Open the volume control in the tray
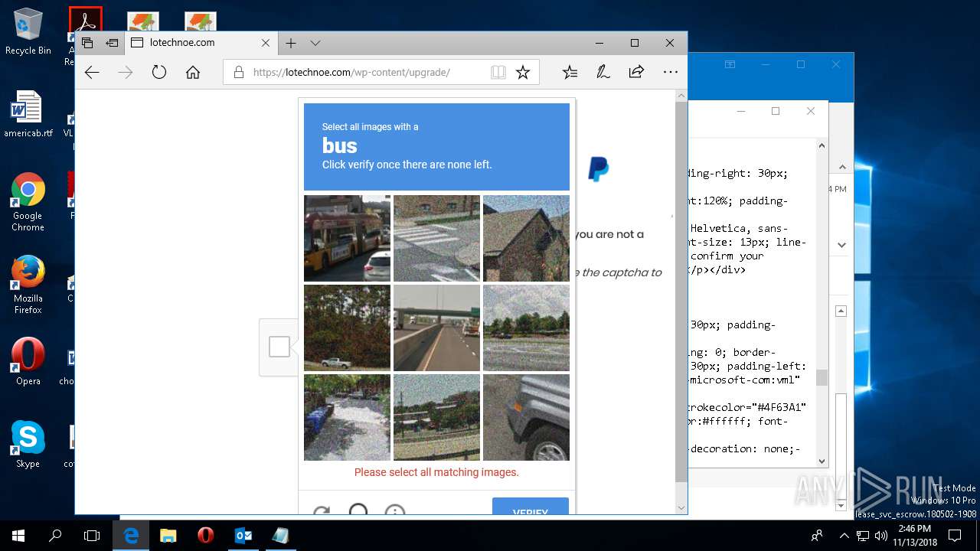 point(881,536)
